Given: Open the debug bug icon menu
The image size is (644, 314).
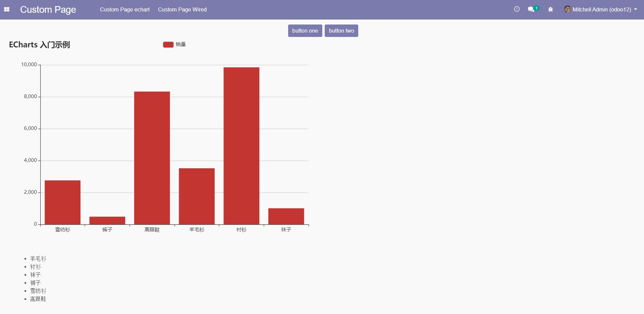Looking at the screenshot, I should [550, 9].
